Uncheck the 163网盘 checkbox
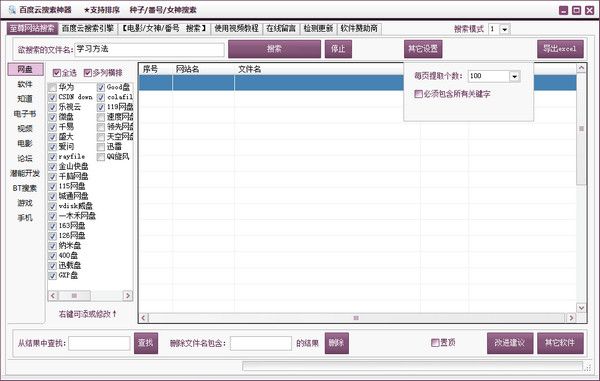Screen dimensions: 600x381 coord(53,226)
